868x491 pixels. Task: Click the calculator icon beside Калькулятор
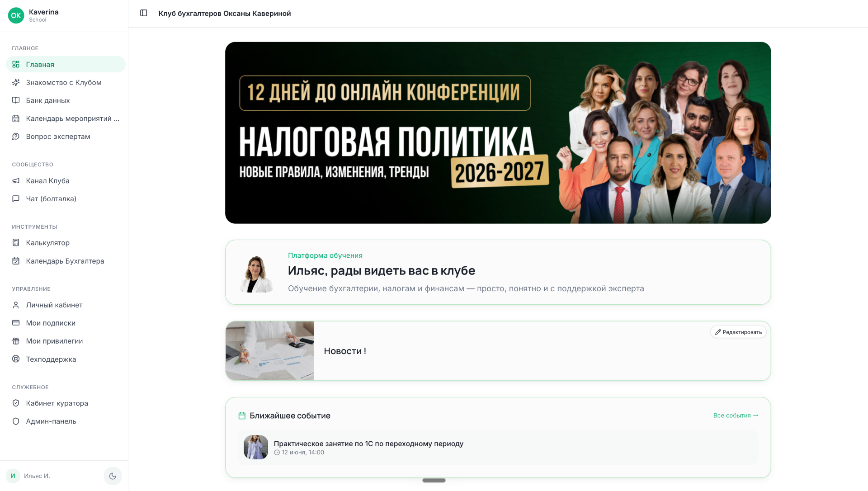click(16, 243)
